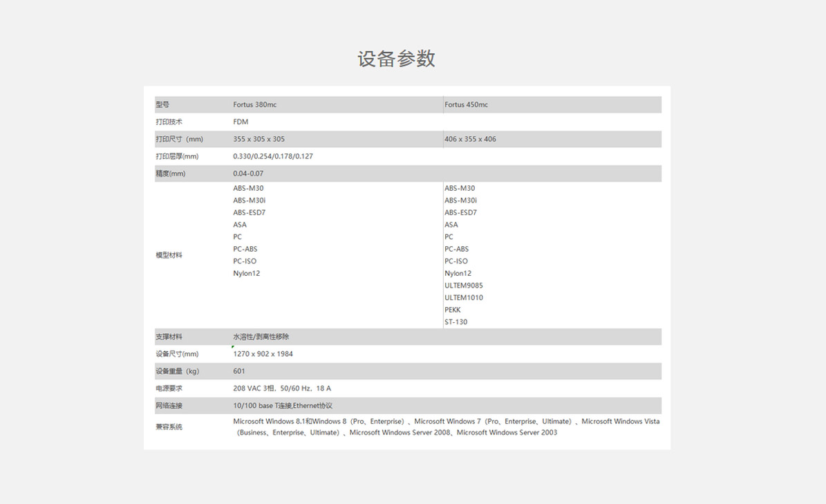Viewport: 826px width, 504px height.
Task: Click ABS-M30 in the Fortus 450mc column
Action: click(460, 188)
